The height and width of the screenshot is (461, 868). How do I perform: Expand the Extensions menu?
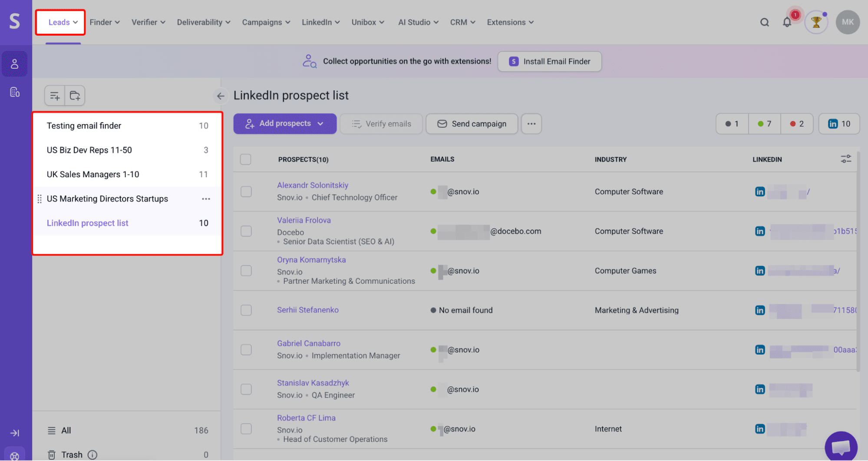click(x=510, y=23)
